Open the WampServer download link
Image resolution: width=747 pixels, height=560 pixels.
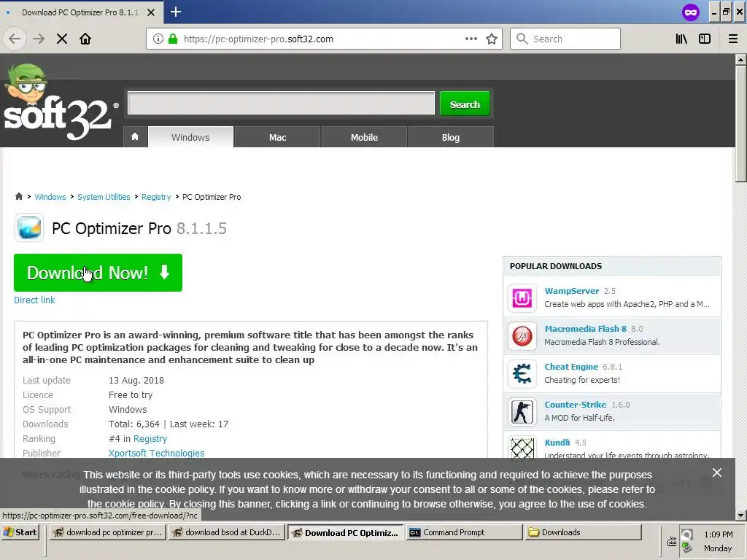572,291
